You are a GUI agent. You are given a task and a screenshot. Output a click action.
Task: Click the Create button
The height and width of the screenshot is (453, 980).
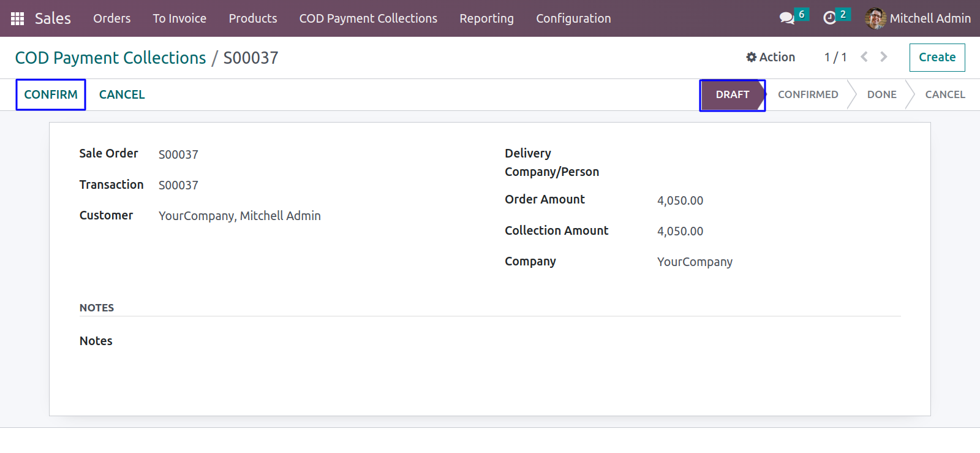pyautogui.click(x=937, y=57)
